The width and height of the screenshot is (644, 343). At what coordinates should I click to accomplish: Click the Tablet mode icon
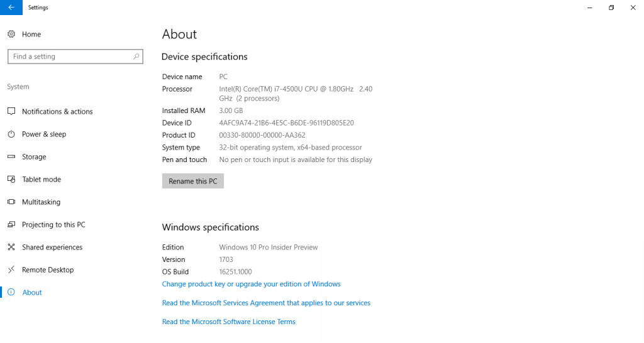click(11, 179)
